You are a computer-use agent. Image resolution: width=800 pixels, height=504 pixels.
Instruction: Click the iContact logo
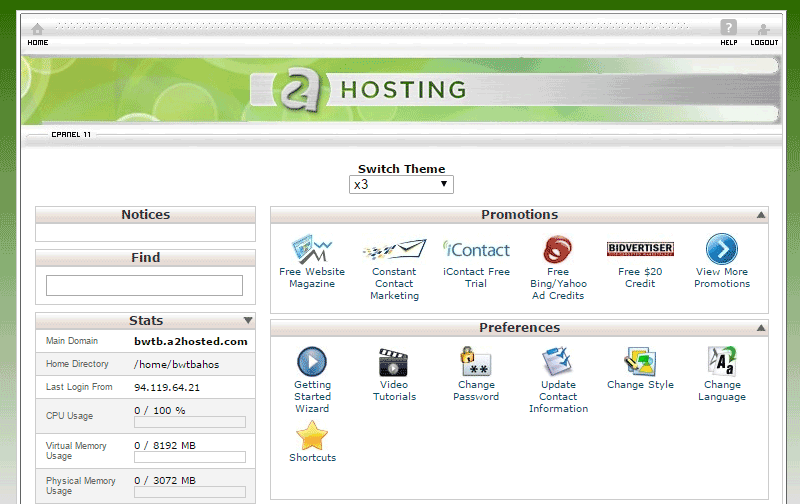(476, 249)
